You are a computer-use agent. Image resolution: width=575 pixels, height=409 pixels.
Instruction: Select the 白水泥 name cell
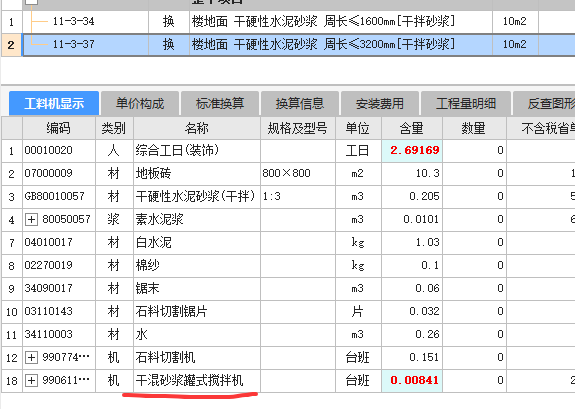197,242
